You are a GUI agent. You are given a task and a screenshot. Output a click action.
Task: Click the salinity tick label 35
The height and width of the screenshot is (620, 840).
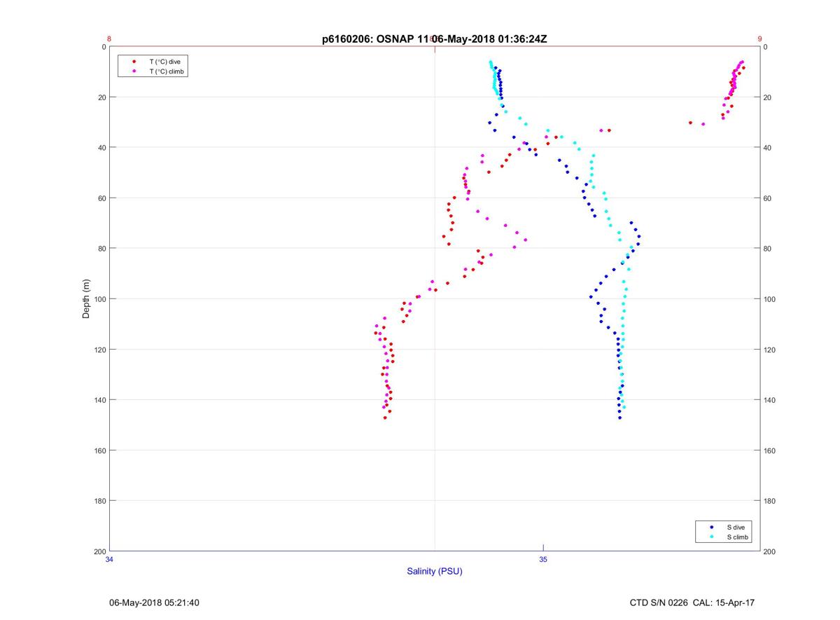coord(543,559)
